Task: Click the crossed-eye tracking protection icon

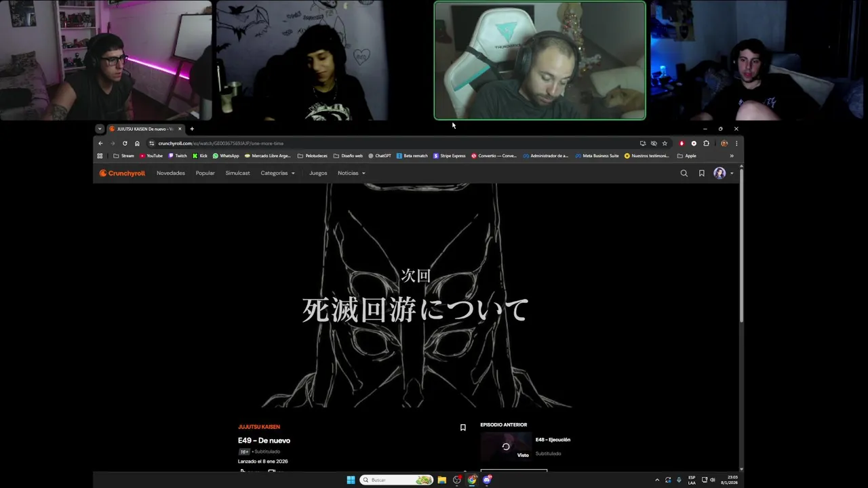Action: pyautogui.click(x=654, y=143)
